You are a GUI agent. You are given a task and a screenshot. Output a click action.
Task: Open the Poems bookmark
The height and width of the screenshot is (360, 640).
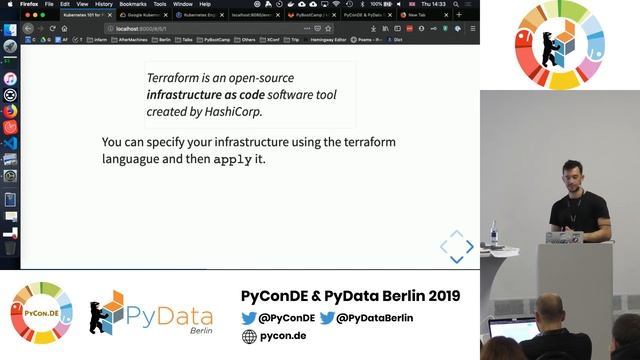coord(367,40)
